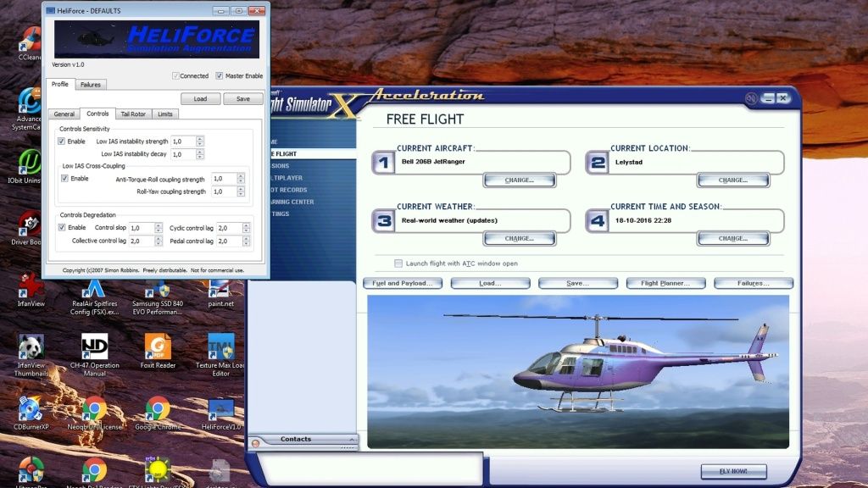This screenshot has height=488, width=868.
Task: Click the FSX Load... flight button
Action: [490, 283]
